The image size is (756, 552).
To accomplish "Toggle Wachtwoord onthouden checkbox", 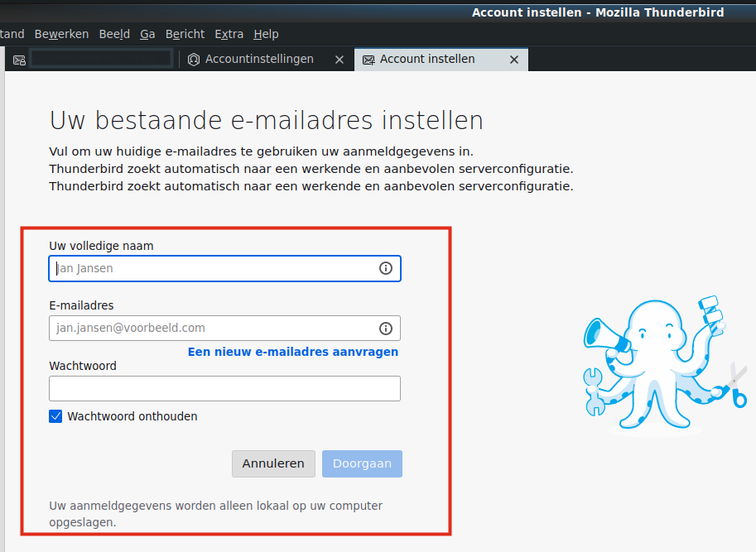I will point(55,416).
